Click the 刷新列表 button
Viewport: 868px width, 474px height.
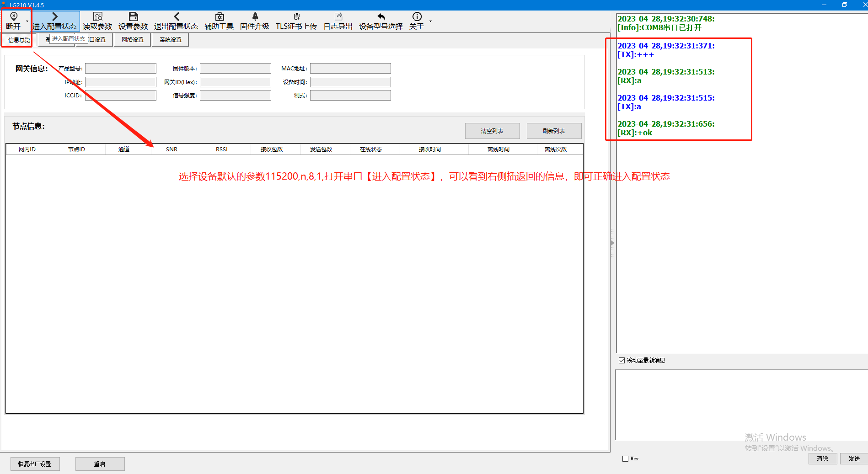point(554,131)
